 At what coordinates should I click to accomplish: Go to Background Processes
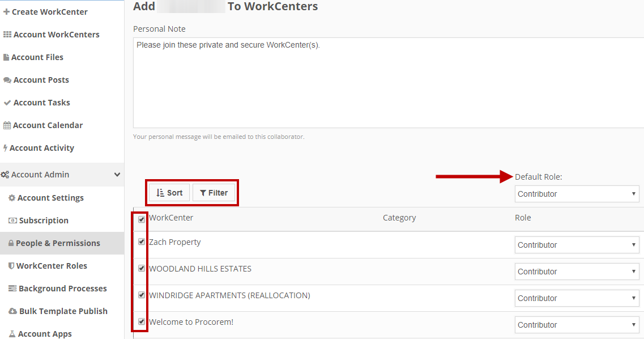[x=62, y=289]
